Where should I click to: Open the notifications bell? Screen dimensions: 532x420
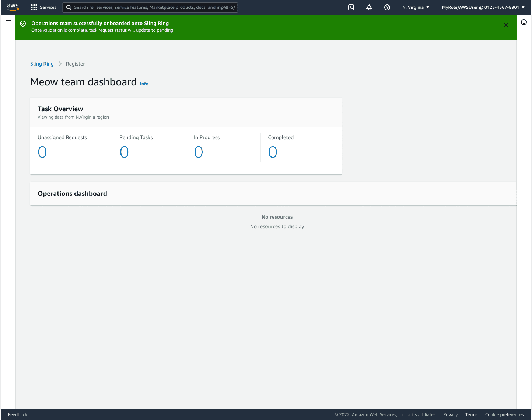tap(369, 7)
